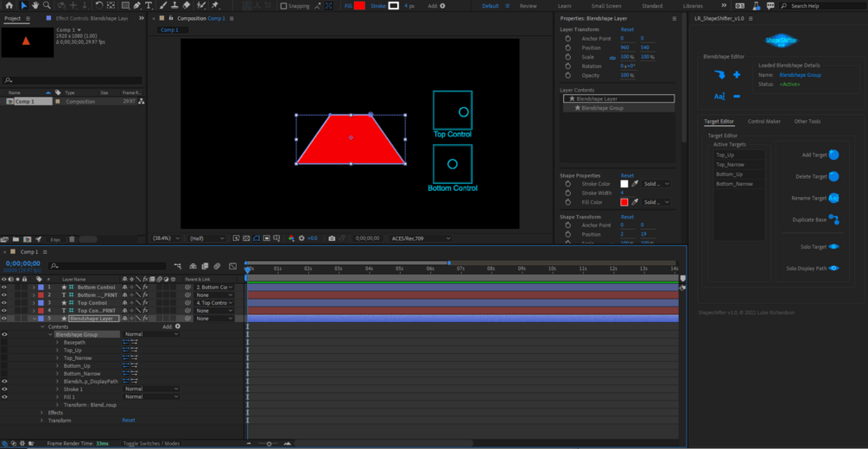
Task: Open the ACES/Rec.709 color dropdown
Action: (419, 238)
